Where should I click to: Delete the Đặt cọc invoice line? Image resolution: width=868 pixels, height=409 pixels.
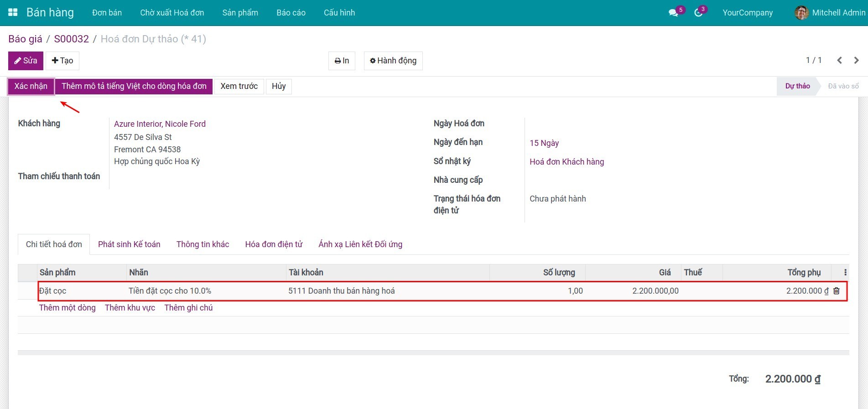click(837, 291)
